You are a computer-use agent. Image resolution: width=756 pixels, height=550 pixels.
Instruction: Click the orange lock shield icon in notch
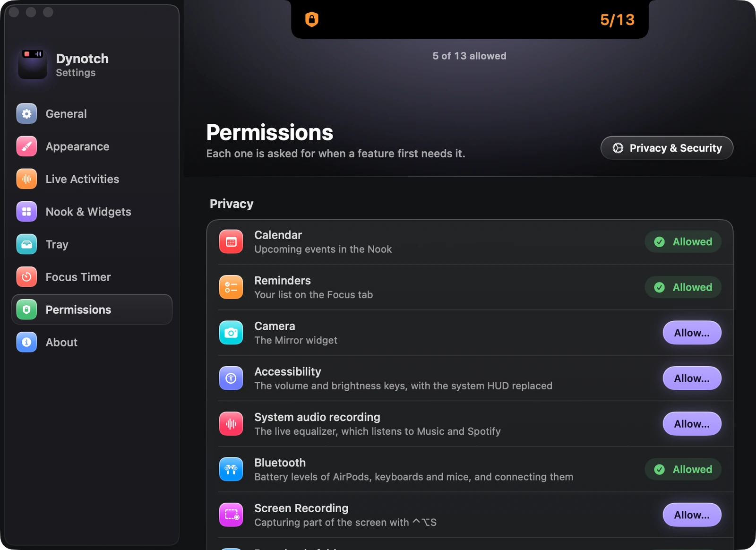point(312,19)
